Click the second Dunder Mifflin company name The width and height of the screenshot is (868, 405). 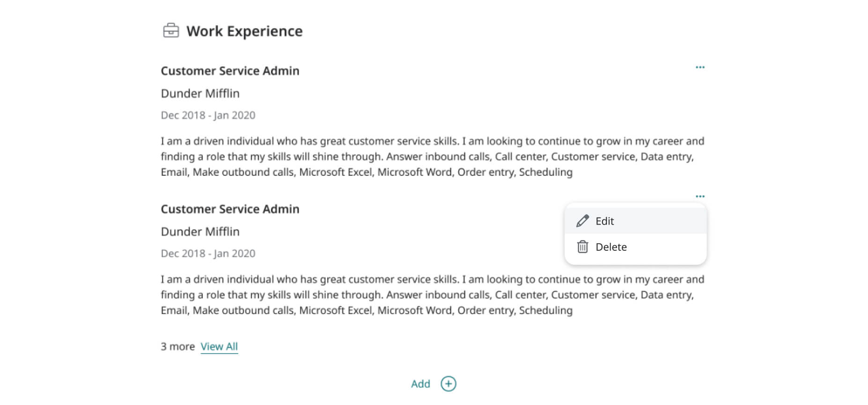[x=200, y=232]
